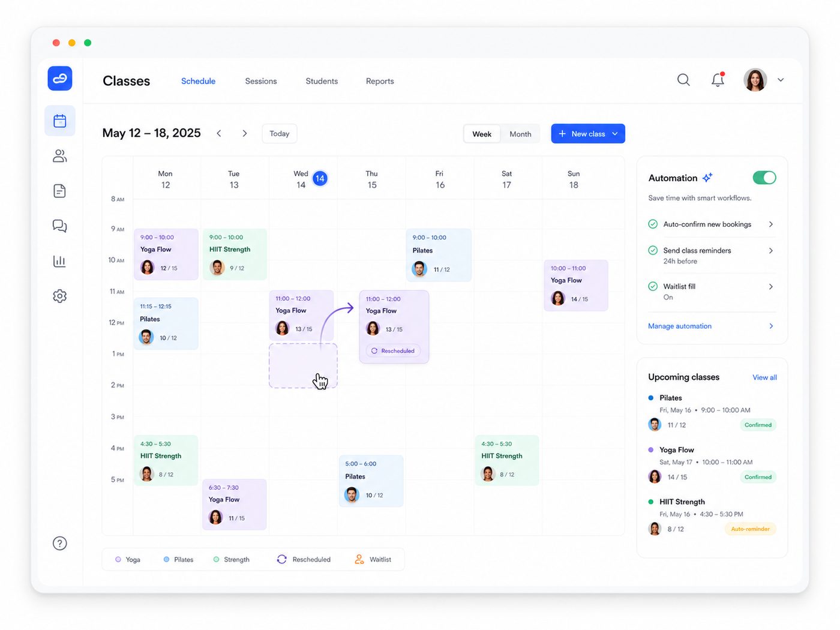Open the chat messages sidebar icon

[x=60, y=226]
